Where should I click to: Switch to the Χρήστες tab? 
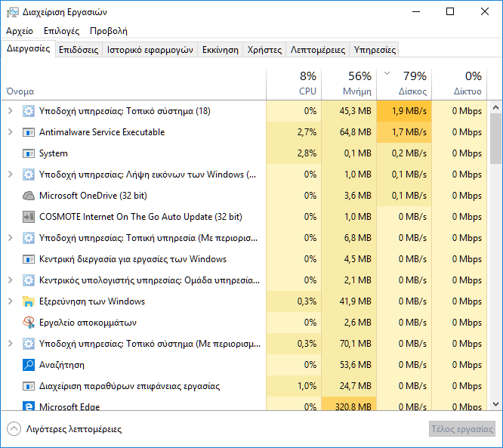click(264, 50)
